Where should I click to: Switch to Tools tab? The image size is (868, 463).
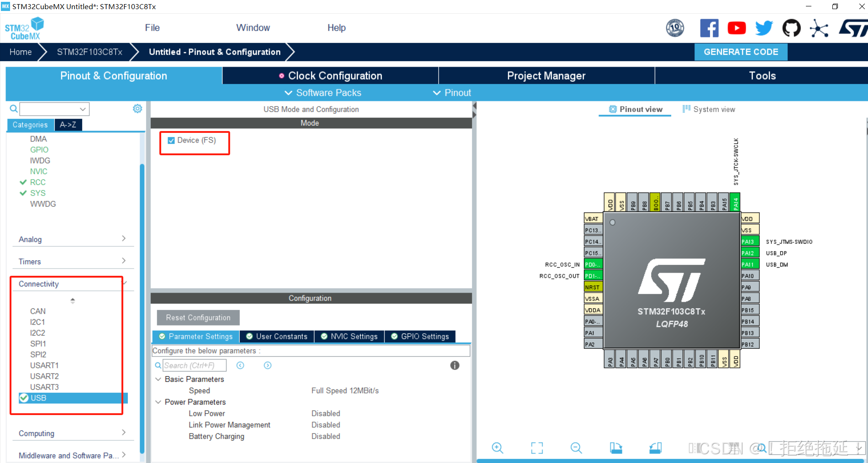[762, 76]
